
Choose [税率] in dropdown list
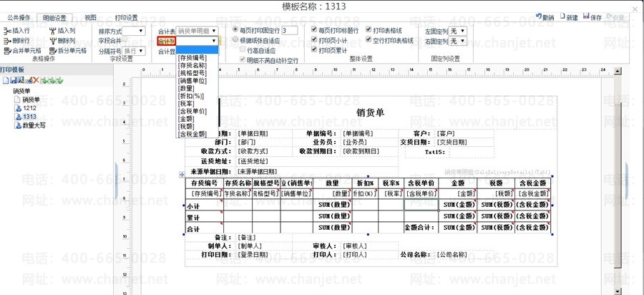click(x=185, y=104)
